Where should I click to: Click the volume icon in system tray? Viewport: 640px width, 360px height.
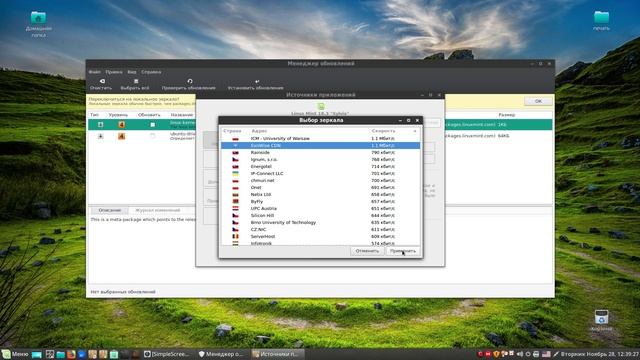[520, 354]
